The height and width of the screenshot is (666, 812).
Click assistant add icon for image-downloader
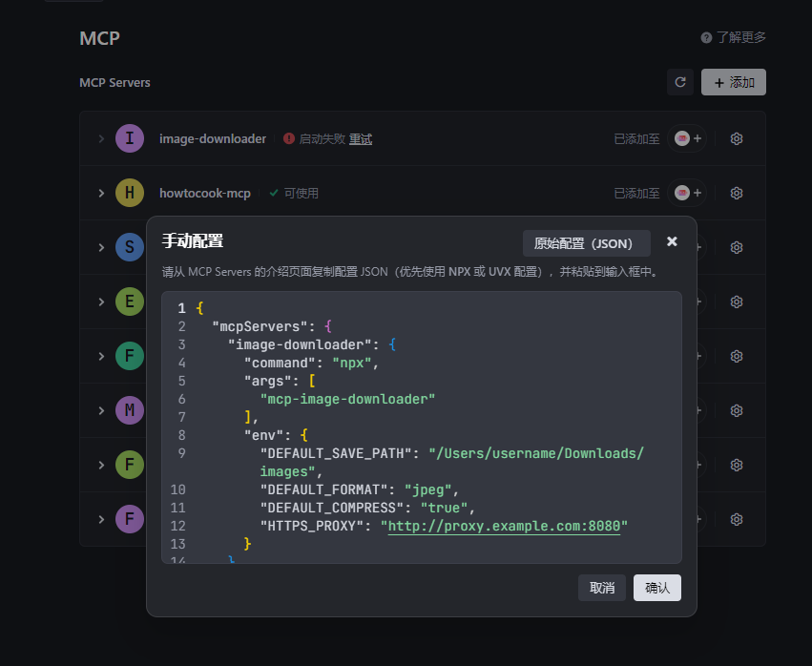tap(688, 138)
